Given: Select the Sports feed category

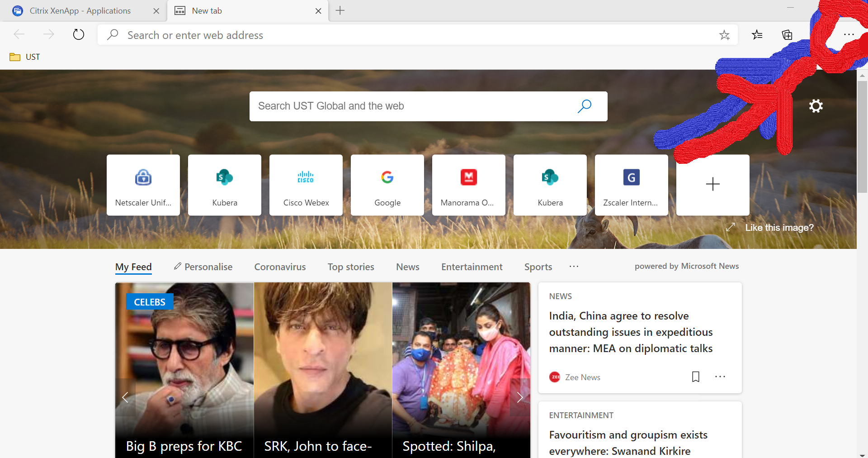Looking at the screenshot, I should [x=538, y=267].
